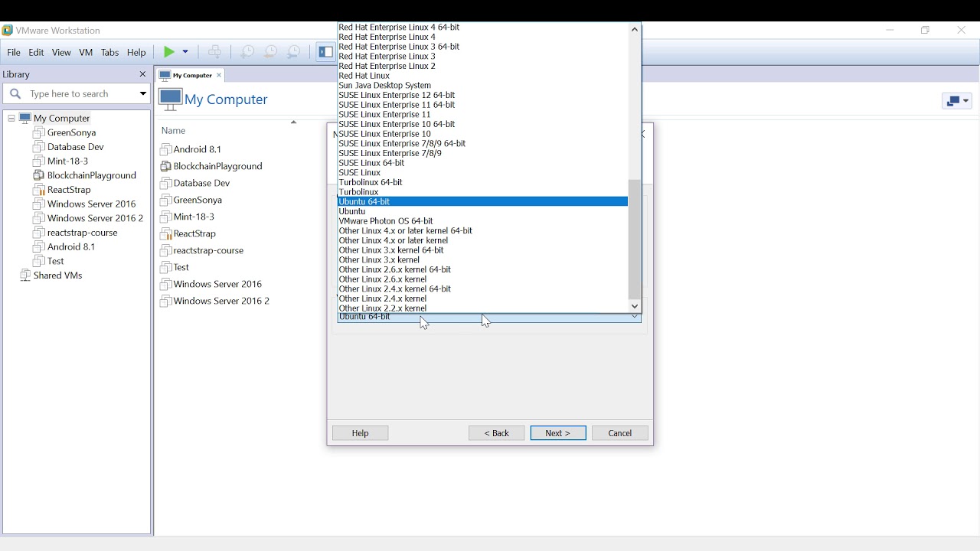Click the message log icon at right

coord(958,101)
